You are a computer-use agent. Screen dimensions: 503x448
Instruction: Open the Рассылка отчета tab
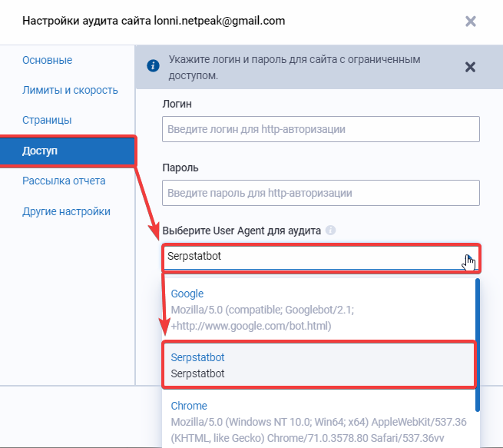click(x=64, y=181)
